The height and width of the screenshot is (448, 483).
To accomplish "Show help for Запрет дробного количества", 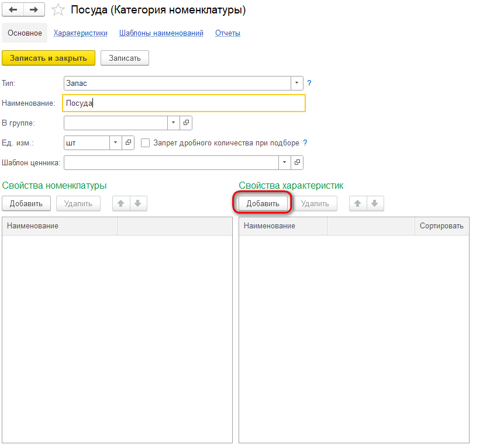I will tap(305, 143).
